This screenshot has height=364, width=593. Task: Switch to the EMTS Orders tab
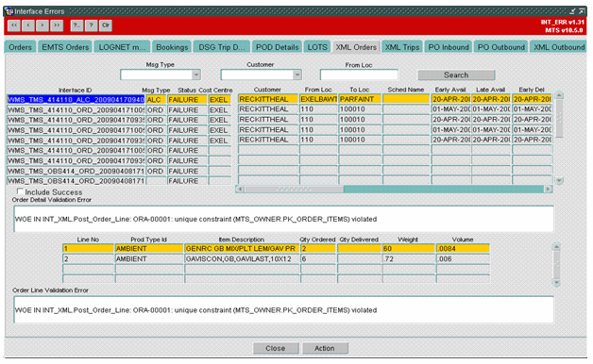coord(65,47)
